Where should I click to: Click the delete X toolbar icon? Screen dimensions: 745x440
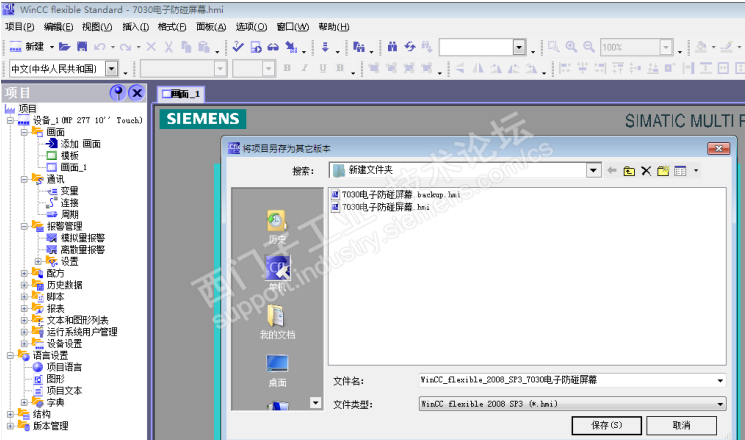click(x=151, y=47)
